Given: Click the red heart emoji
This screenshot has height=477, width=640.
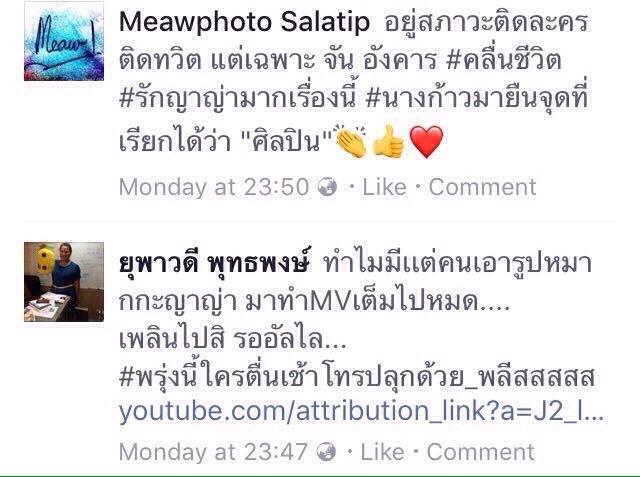Looking at the screenshot, I should (426, 142).
